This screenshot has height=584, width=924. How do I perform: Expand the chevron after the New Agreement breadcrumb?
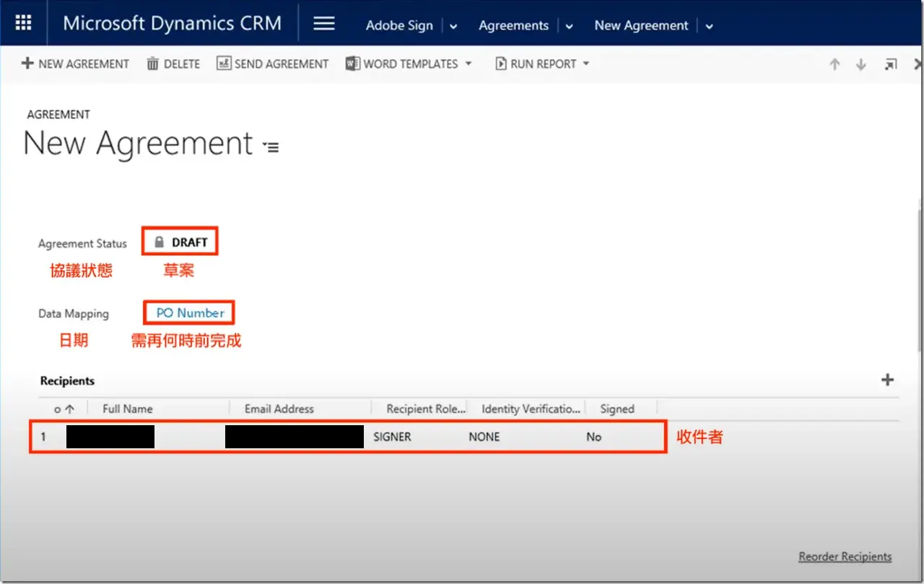click(709, 27)
